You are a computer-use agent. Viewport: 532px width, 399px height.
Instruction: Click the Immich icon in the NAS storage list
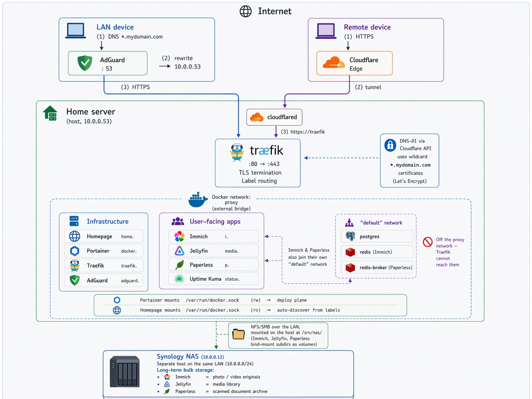[167, 377]
